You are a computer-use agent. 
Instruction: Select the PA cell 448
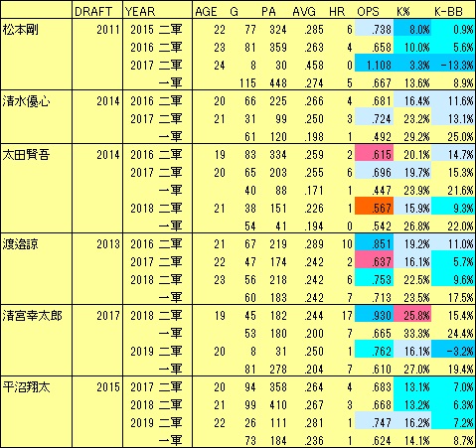coord(278,83)
